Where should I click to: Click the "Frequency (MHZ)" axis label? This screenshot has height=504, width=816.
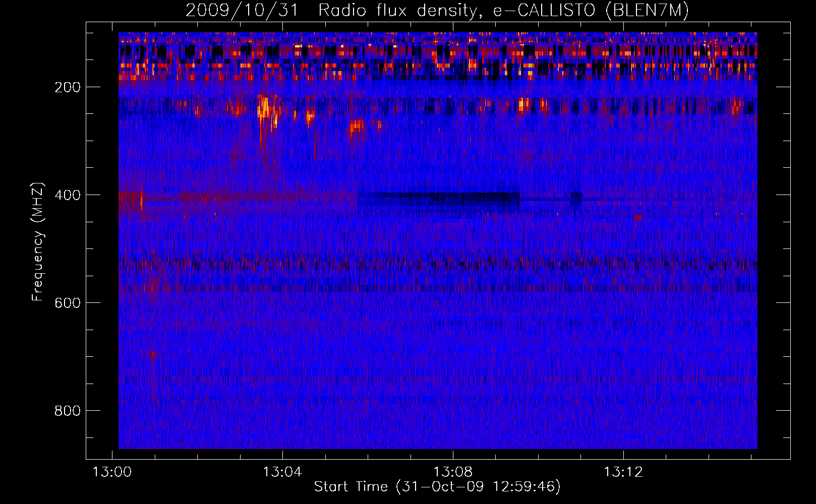click(38, 242)
